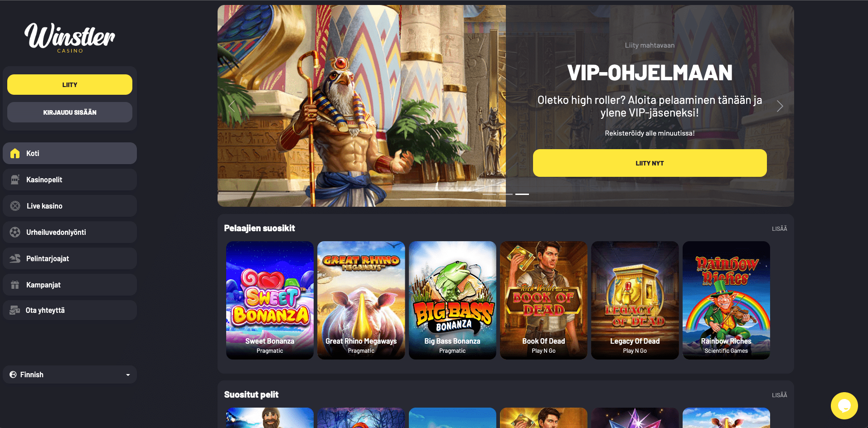Click the LIITY NYT banner button
This screenshot has height=428, width=868.
click(650, 163)
